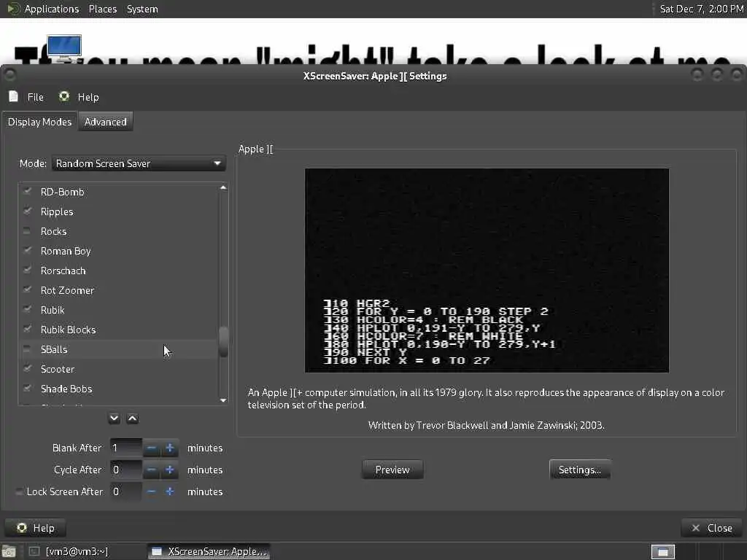The height and width of the screenshot is (560, 747).
Task: Open the Places menu
Action: tap(102, 9)
